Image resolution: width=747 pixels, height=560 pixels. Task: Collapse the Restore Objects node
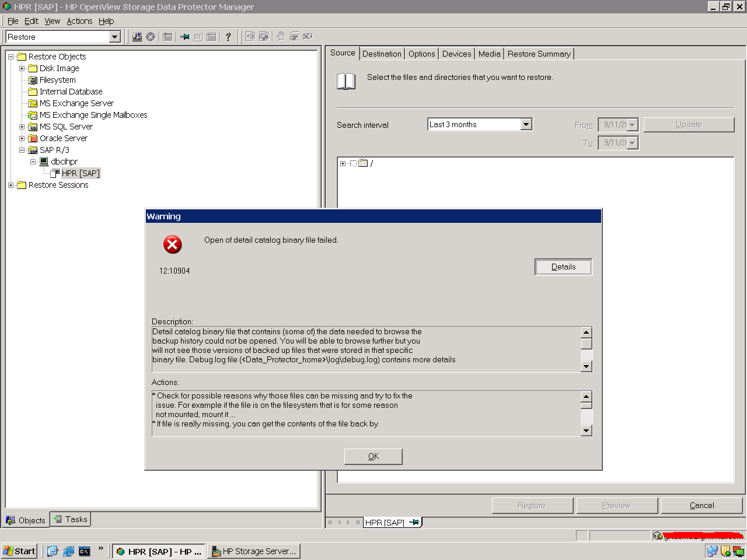pyautogui.click(x=11, y=57)
